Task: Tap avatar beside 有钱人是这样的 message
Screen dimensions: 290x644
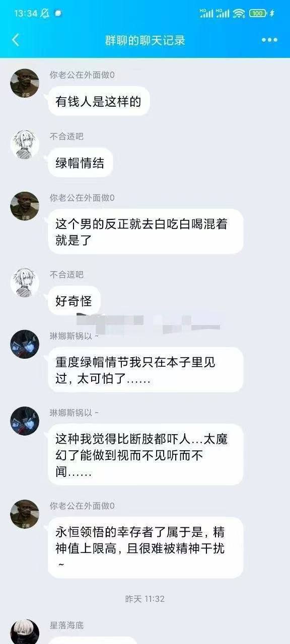Action: pos(25,83)
